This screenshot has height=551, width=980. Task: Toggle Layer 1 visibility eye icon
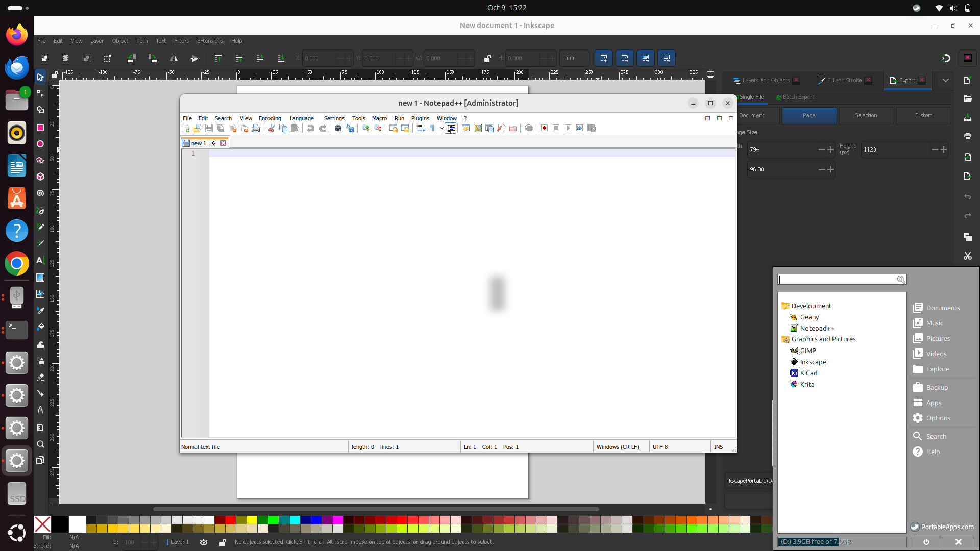(204, 542)
